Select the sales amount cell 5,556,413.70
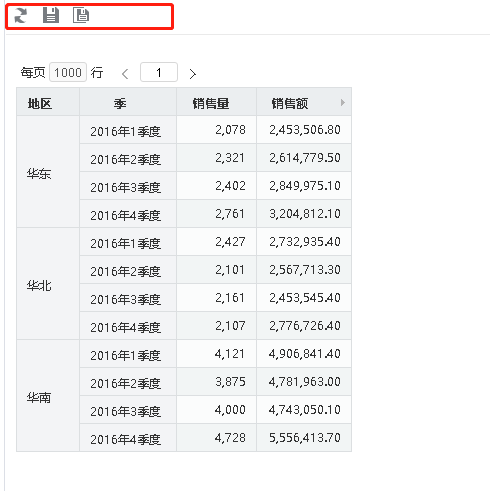 point(304,438)
